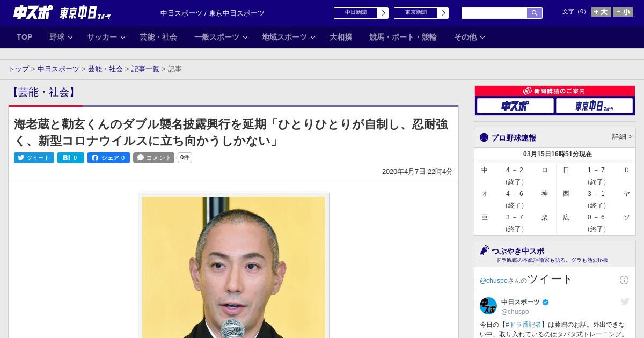Click the つぶやき中スポ megaphone icon

click(x=484, y=251)
